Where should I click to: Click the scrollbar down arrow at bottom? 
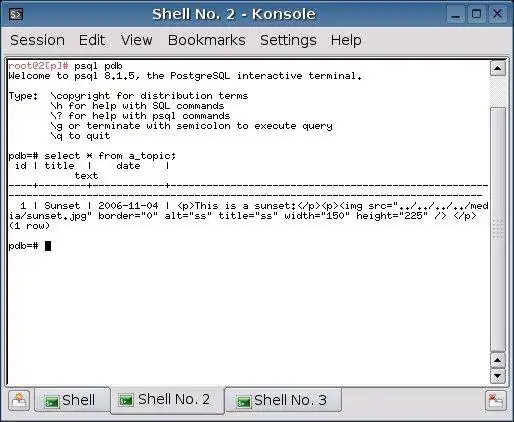(498, 376)
